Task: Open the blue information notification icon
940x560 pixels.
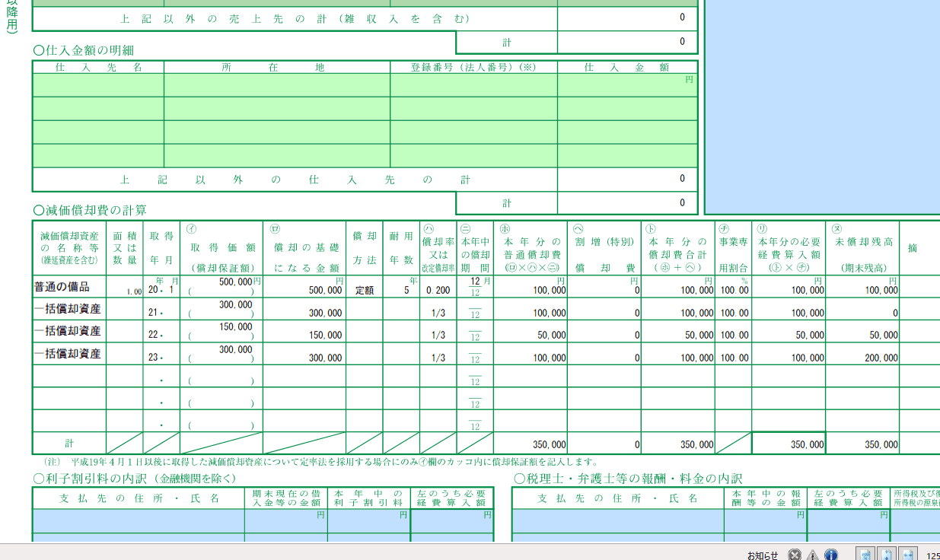Action: tap(831, 555)
